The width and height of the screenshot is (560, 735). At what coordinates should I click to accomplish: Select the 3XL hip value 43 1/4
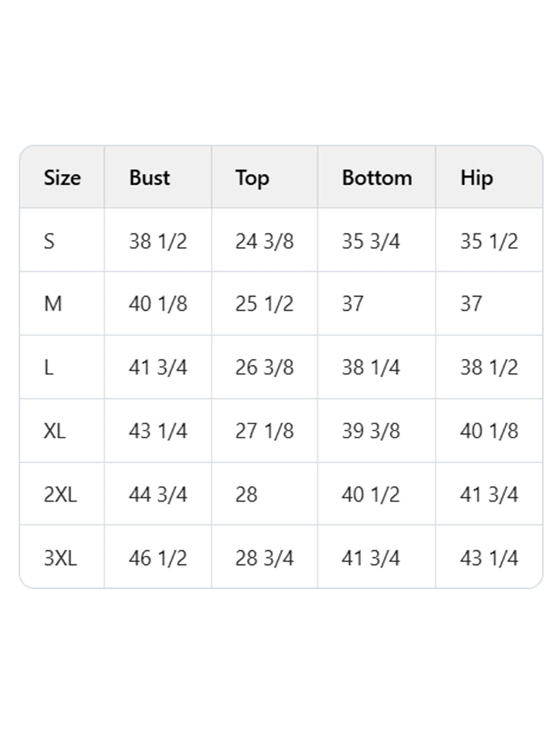[x=489, y=559]
